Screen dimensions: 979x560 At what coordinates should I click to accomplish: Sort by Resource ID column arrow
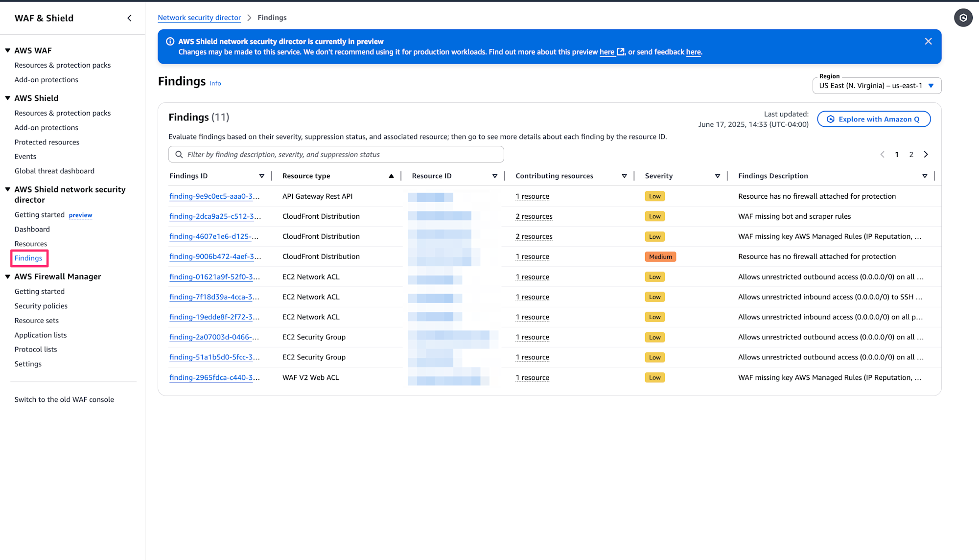tap(495, 176)
